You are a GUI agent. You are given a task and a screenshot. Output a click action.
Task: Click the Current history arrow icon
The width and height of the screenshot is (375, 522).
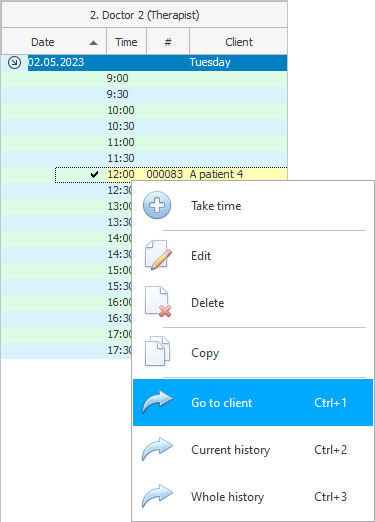click(157, 449)
